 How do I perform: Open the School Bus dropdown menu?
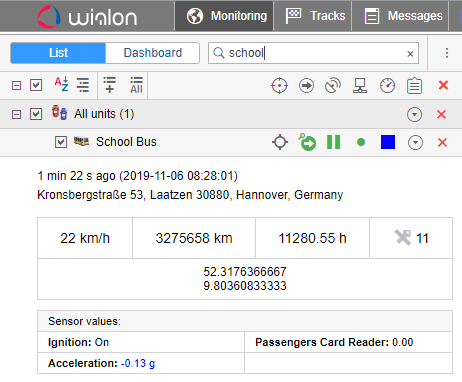(x=415, y=143)
